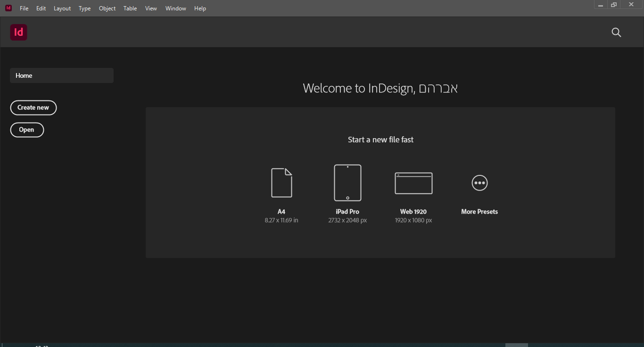644x347 pixels.
Task: Open the Type menu
Action: pyautogui.click(x=85, y=8)
